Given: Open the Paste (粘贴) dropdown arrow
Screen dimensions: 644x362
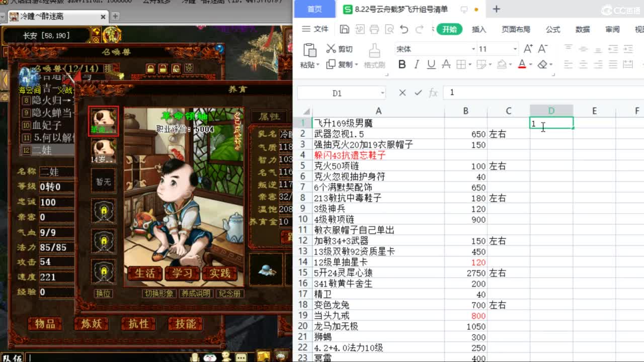Looking at the screenshot, I should [x=318, y=65].
